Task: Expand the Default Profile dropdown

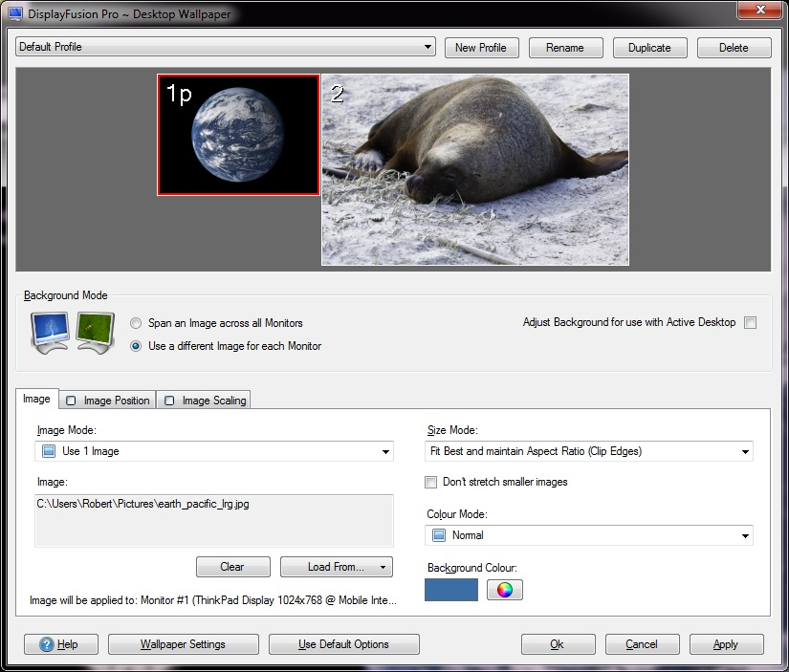Action: pos(226,47)
